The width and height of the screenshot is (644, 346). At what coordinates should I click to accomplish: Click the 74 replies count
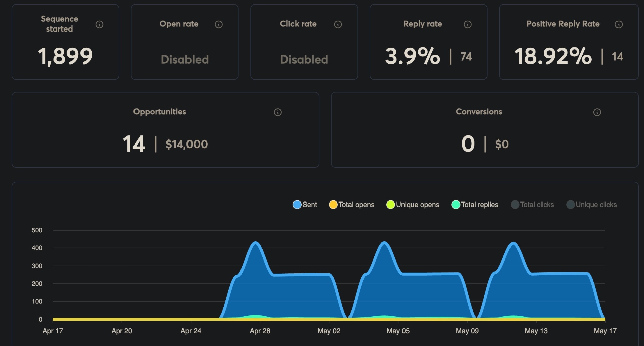466,57
